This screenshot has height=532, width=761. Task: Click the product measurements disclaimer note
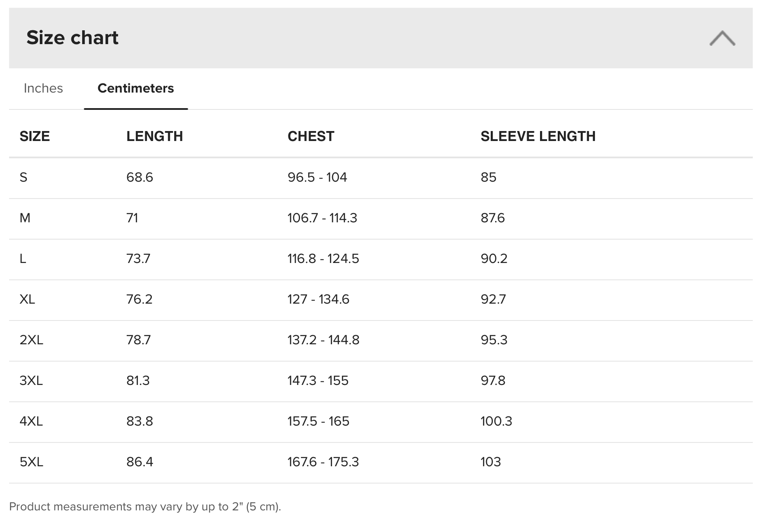click(145, 506)
